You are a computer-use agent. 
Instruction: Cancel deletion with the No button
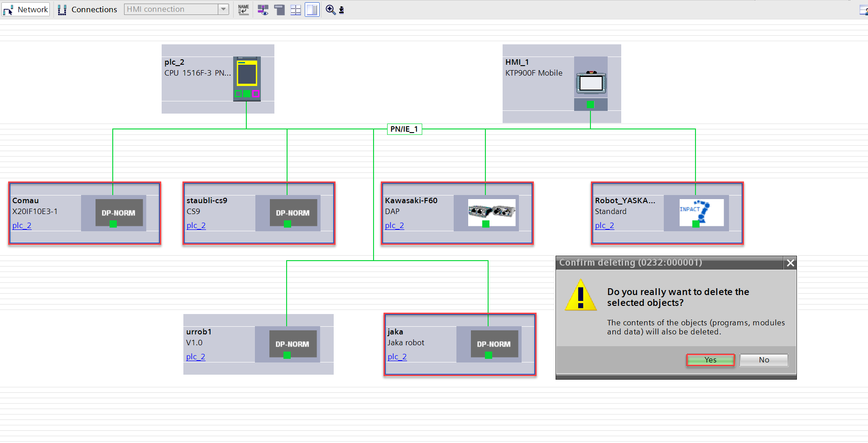coord(764,360)
